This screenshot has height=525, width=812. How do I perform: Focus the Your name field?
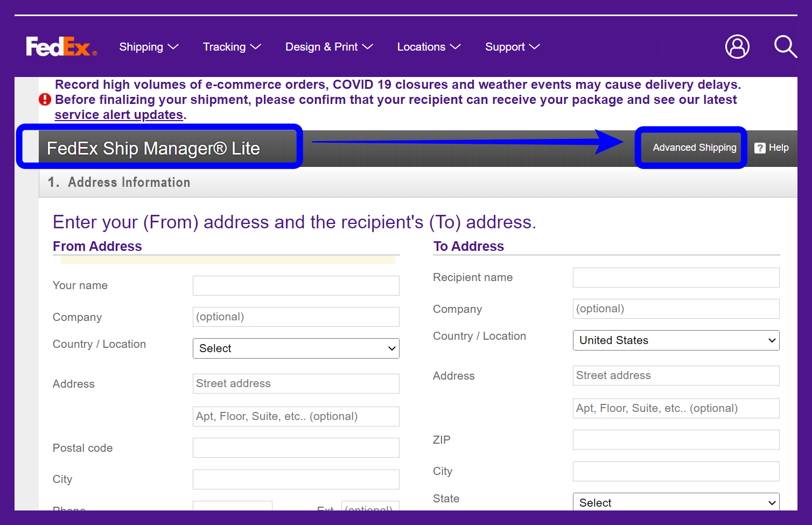click(x=296, y=285)
